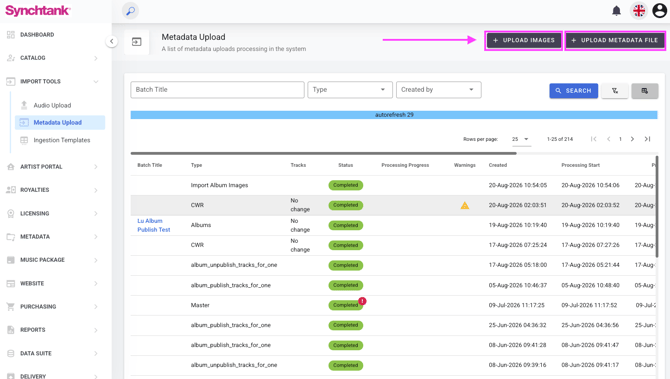Expand the Reports chevron
670x379 pixels.
96,330
